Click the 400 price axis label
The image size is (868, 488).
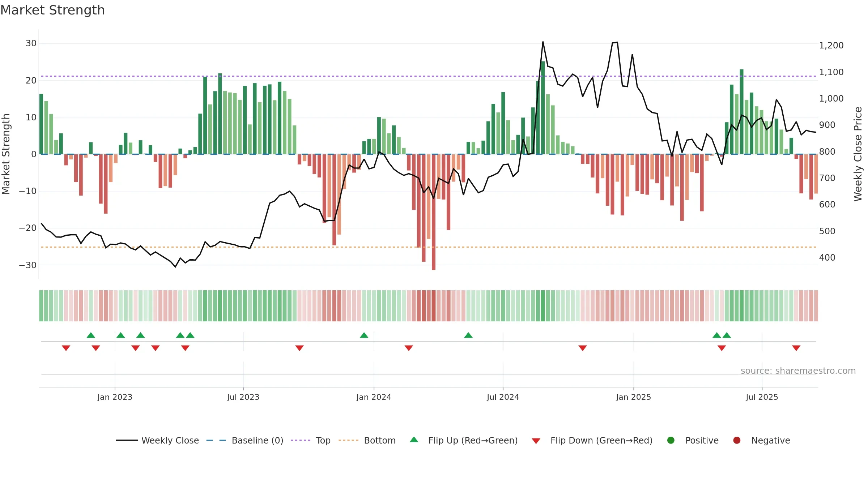point(827,258)
